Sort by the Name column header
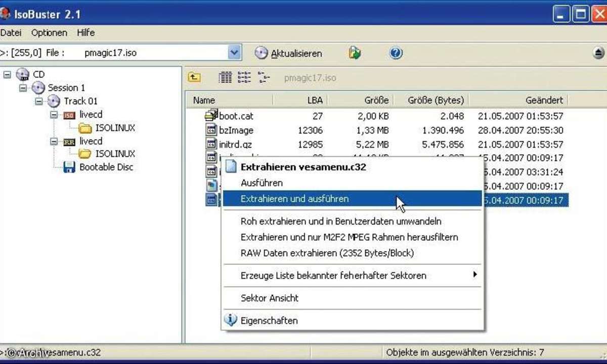 230,100
